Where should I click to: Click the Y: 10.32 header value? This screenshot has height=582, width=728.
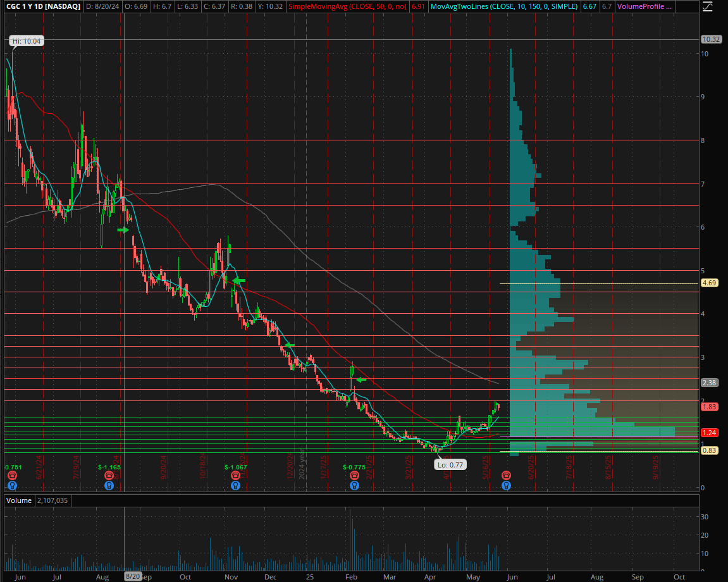point(271,6)
